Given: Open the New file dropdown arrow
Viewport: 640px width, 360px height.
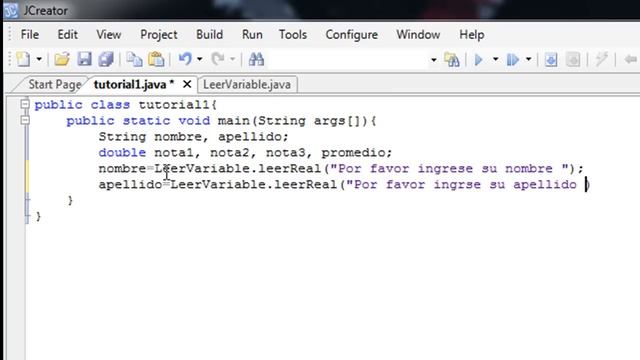Looking at the screenshot, I should pyautogui.click(x=39, y=60).
